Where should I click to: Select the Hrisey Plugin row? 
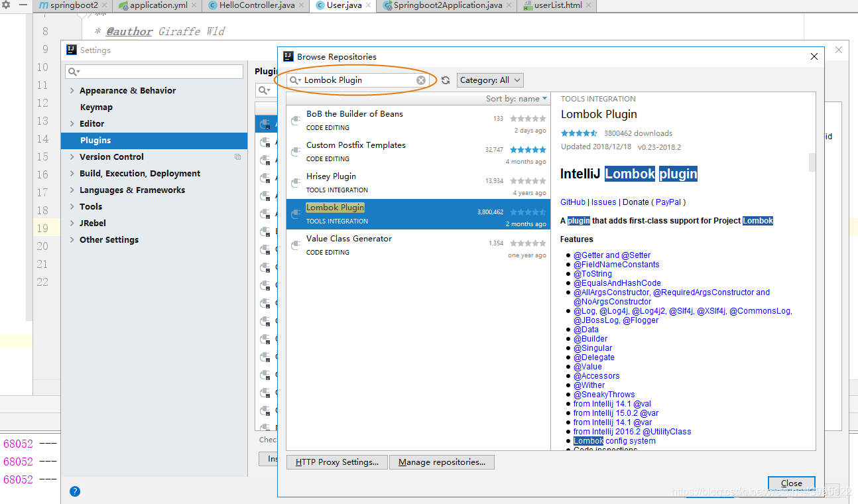[418, 183]
